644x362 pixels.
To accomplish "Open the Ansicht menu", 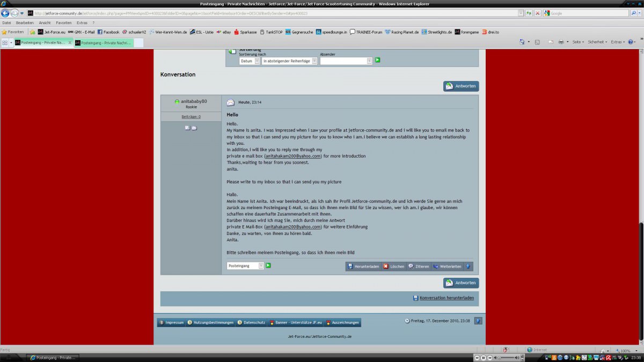I will click(45, 23).
